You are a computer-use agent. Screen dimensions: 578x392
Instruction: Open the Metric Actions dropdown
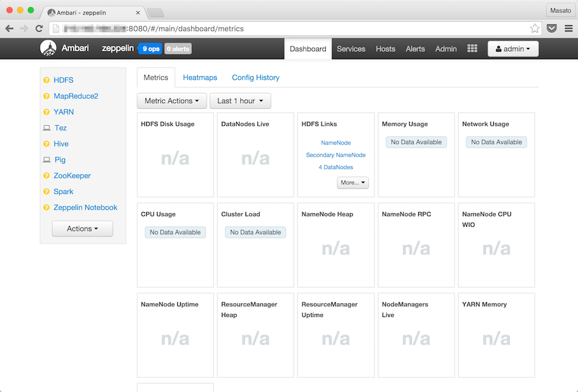(x=172, y=101)
